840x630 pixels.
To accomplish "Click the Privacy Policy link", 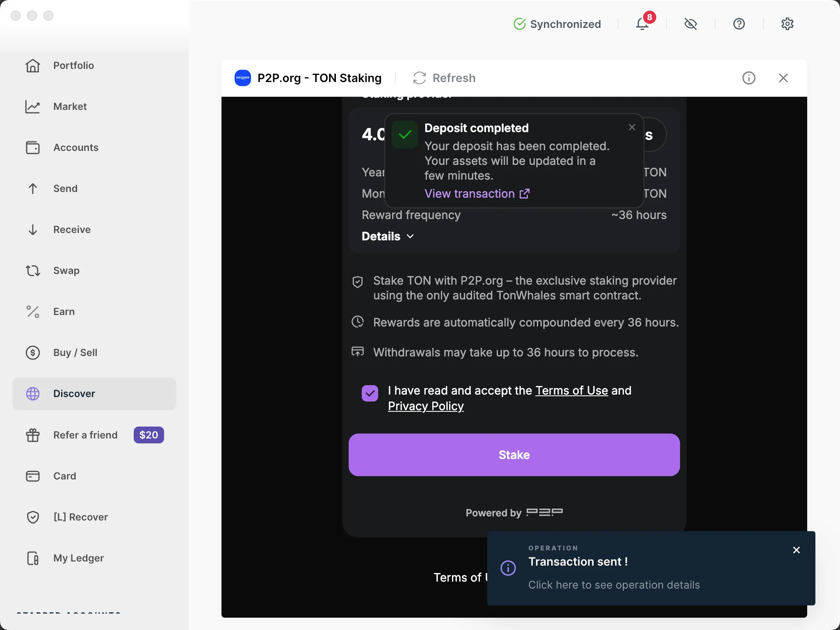I will coord(426,406).
